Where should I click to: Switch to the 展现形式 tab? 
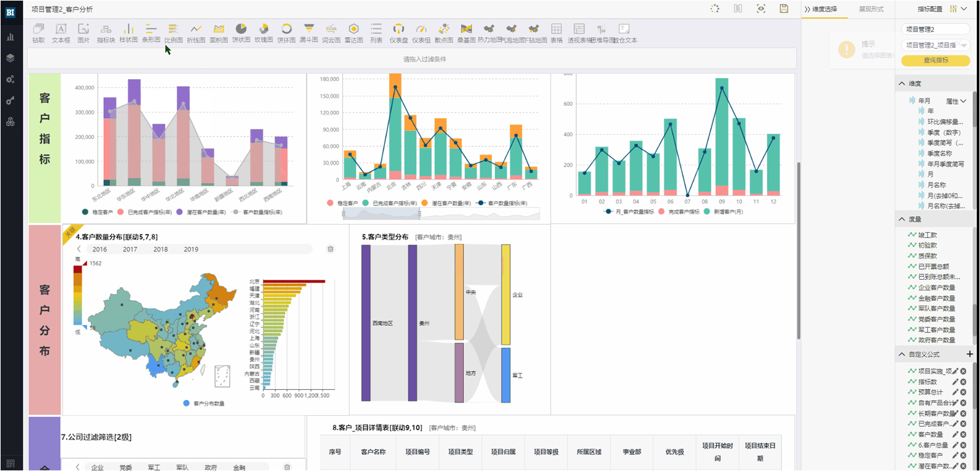click(871, 9)
